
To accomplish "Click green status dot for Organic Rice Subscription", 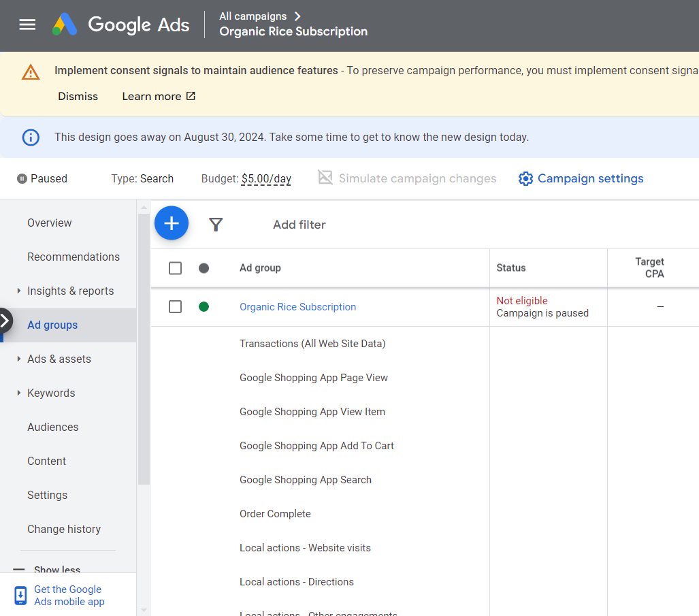I will [204, 307].
